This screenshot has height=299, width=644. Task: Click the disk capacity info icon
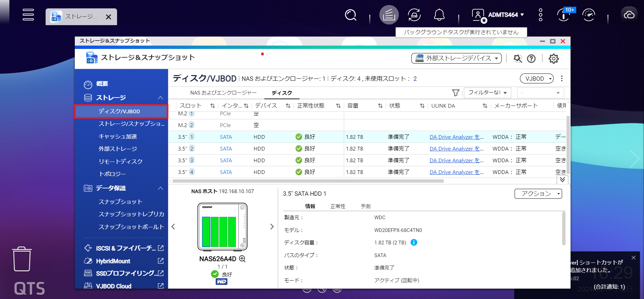[414, 242]
